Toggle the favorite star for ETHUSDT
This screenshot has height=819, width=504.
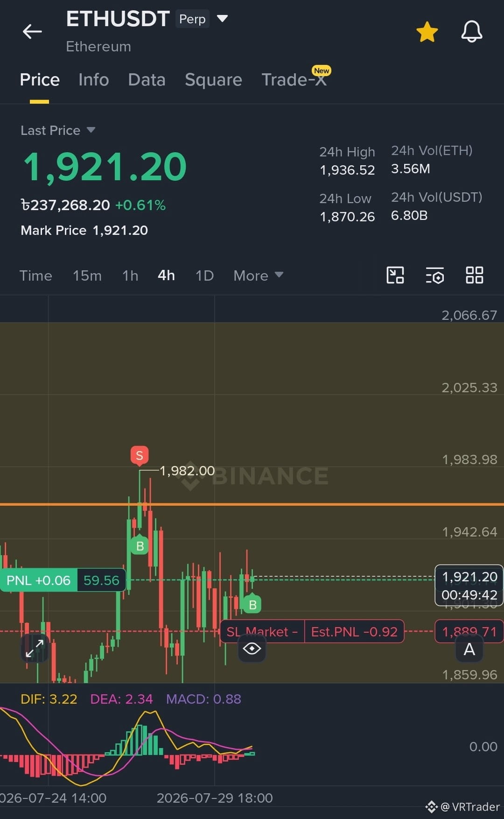point(427,32)
